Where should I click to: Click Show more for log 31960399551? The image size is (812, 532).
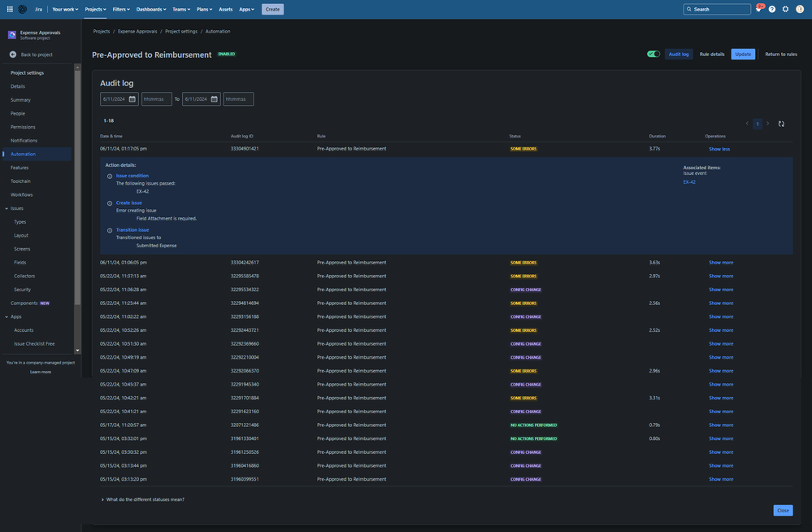coord(721,480)
